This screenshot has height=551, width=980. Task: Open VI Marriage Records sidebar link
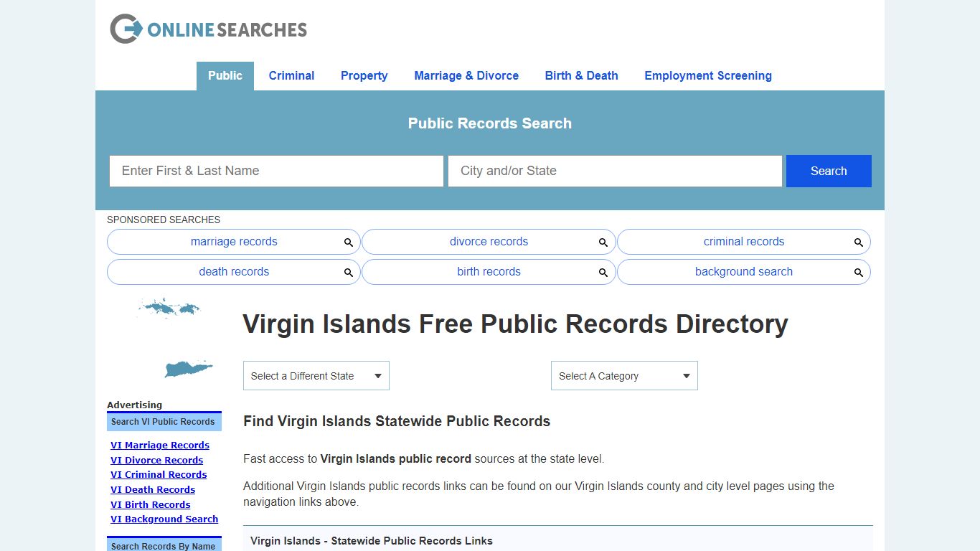[x=160, y=446]
